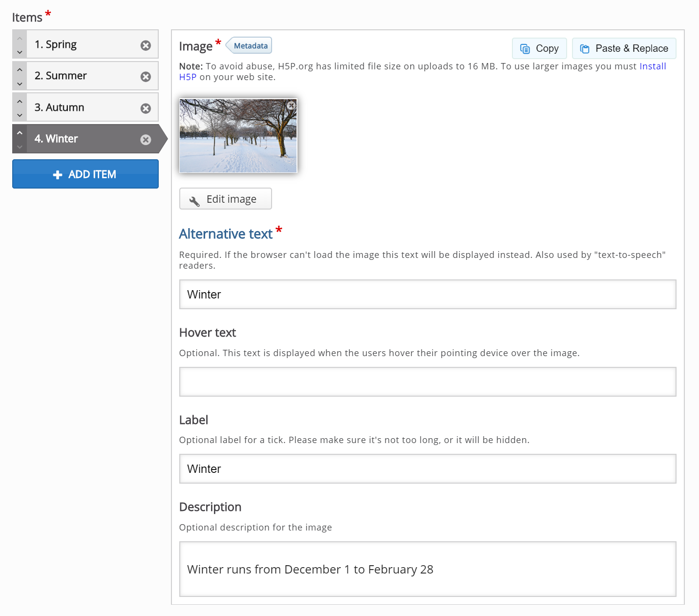Move Spring item down
Image resolution: width=699 pixels, height=616 pixels.
click(20, 52)
